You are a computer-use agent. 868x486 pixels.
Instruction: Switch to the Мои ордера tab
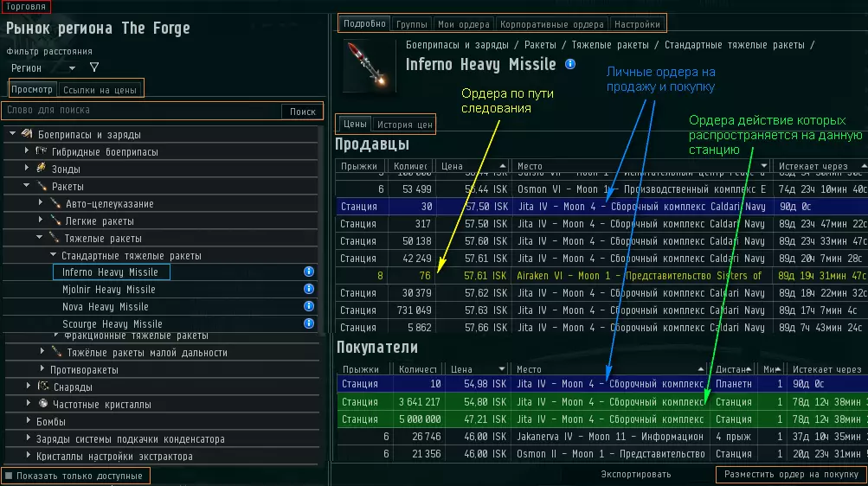[464, 24]
